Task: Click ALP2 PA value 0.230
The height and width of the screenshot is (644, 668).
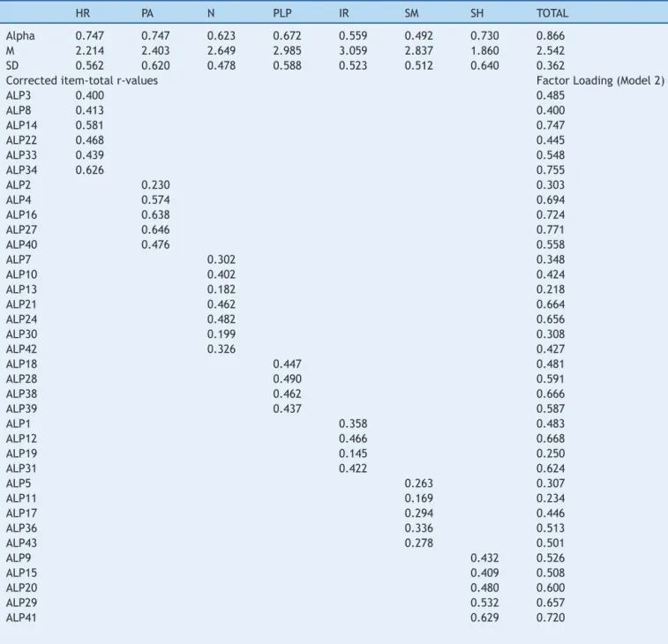Action: (155, 185)
